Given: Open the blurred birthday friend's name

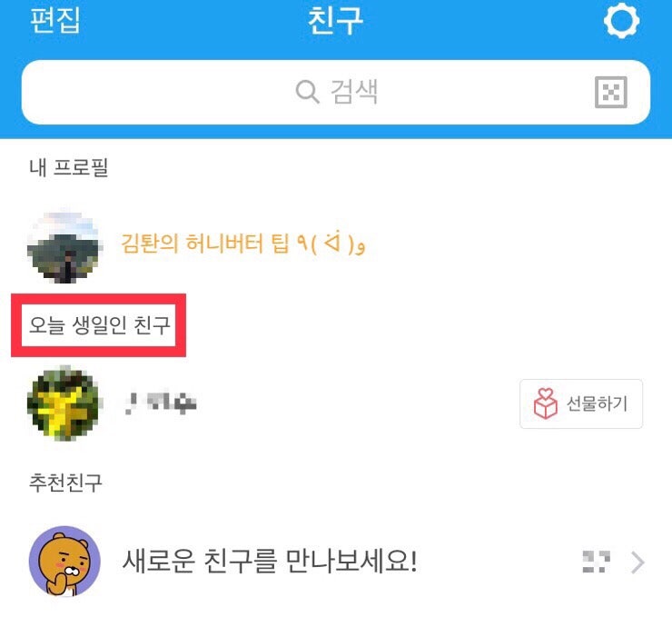Looking at the screenshot, I should [x=161, y=403].
